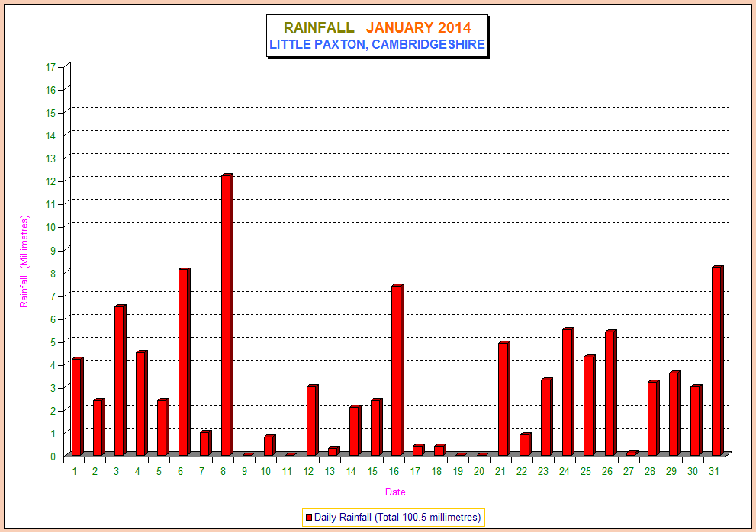The image size is (756, 532).
Task: Select the short bar for date 7
Action: click(x=206, y=443)
